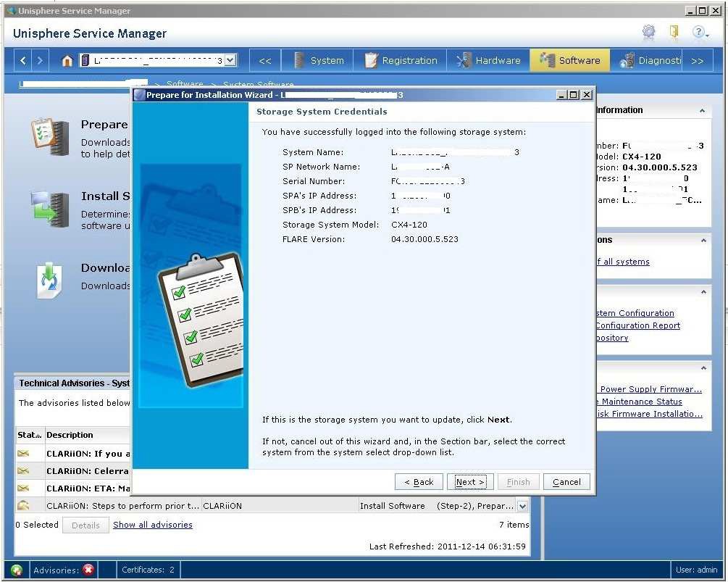Sort advisories by the Stat. column header
The height and width of the screenshot is (582, 728).
coord(30,435)
